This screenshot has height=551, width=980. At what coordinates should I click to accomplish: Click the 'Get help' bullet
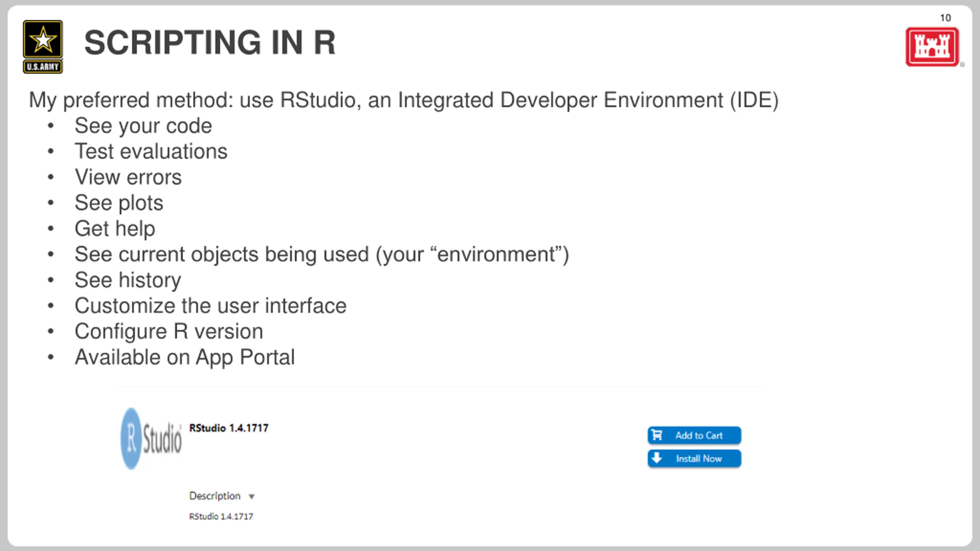tap(115, 228)
